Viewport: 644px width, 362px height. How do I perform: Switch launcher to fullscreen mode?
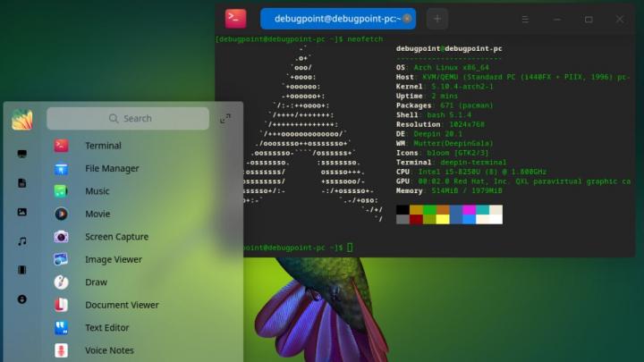[225, 118]
